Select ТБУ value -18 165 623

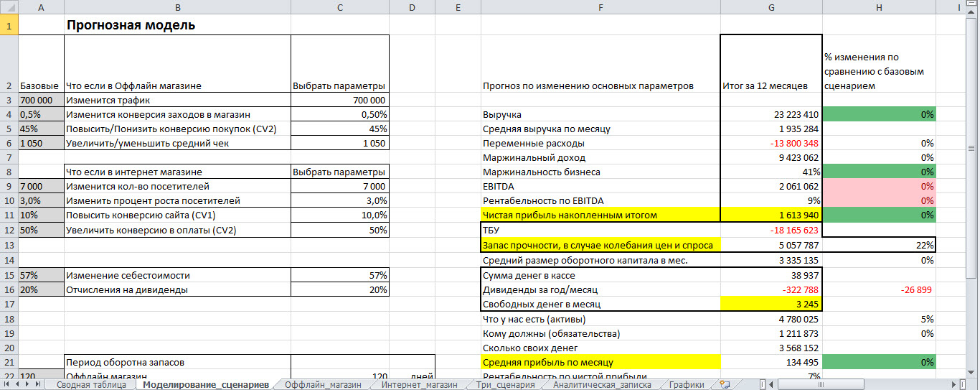click(x=771, y=231)
